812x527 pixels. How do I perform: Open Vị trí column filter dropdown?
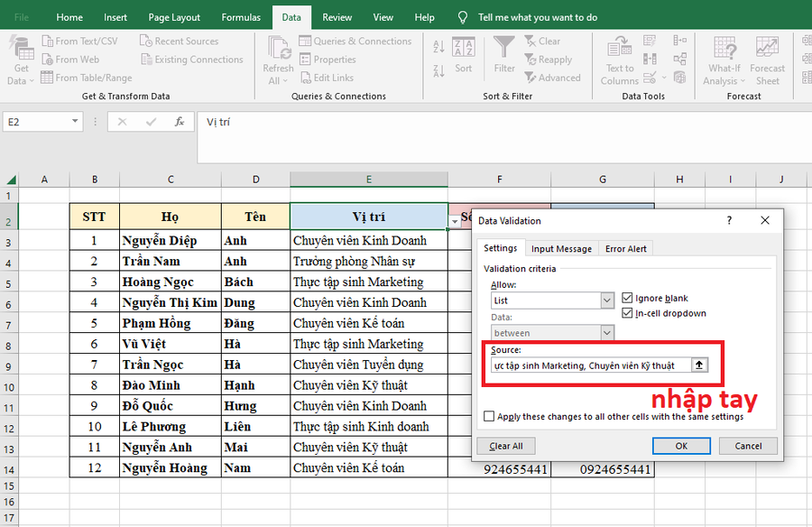[x=455, y=222]
